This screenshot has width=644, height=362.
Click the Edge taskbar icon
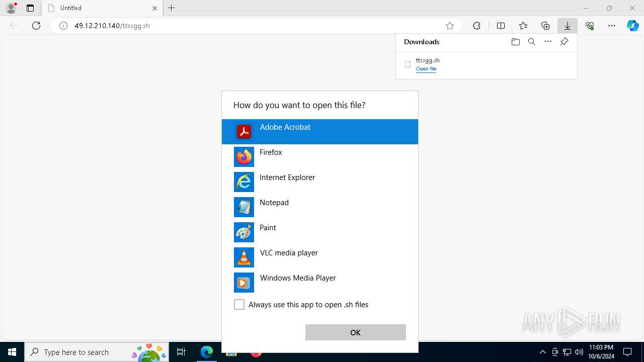207,352
